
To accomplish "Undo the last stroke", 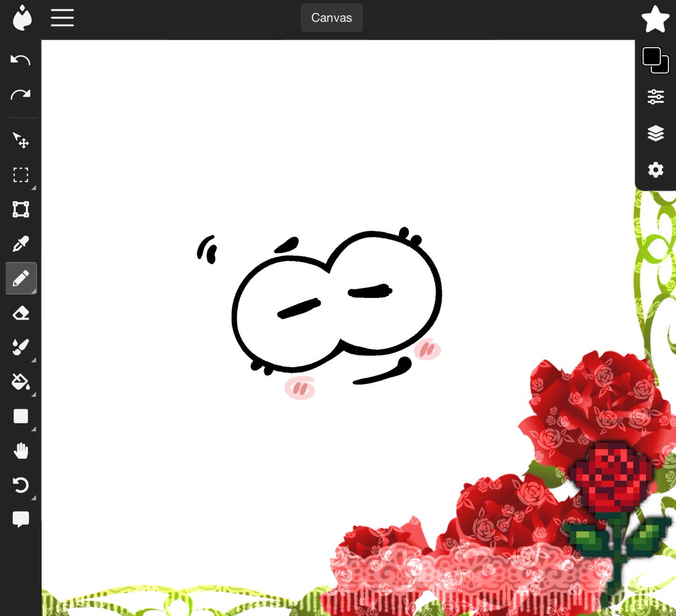I will coord(21,60).
